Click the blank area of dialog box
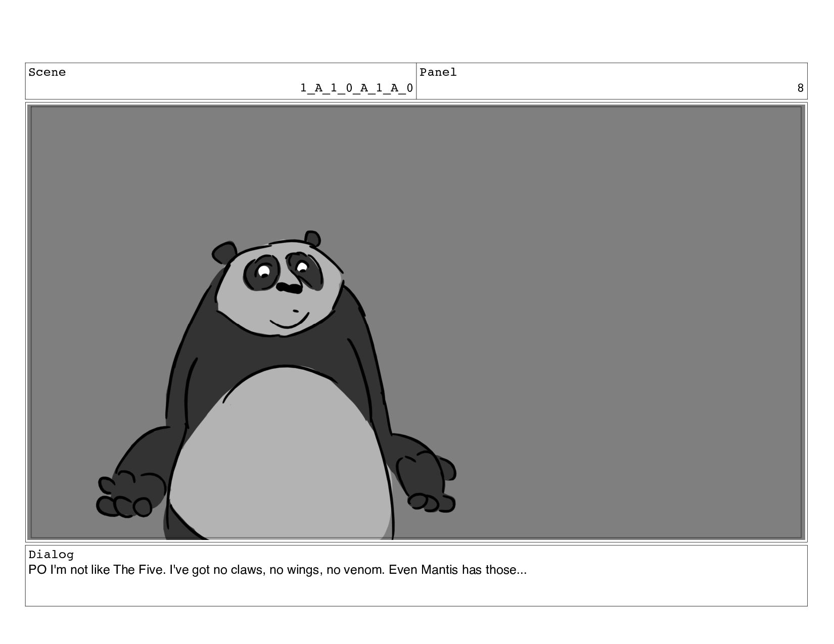 pos(416,592)
